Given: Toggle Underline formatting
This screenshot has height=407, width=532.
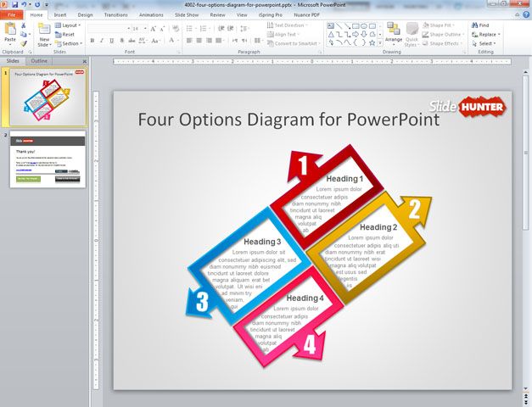Looking at the screenshot, I should 111,41.
